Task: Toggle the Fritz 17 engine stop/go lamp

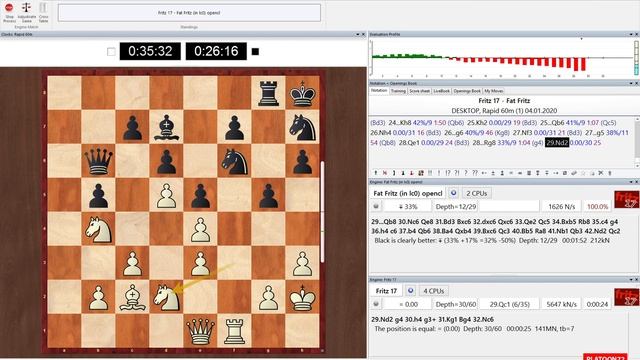Action: point(376,304)
